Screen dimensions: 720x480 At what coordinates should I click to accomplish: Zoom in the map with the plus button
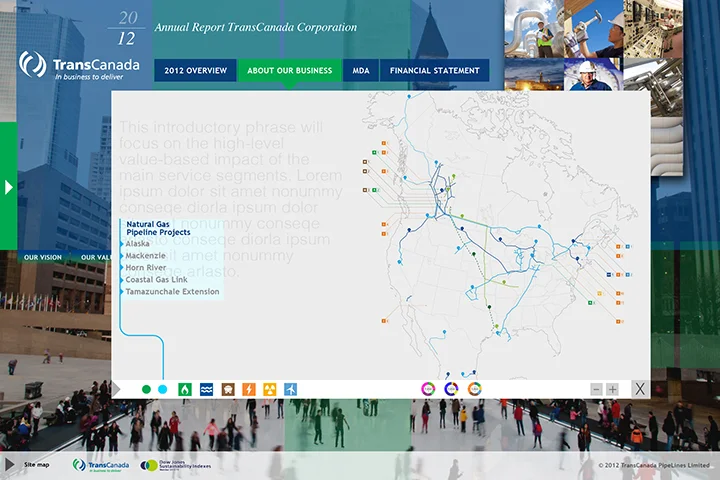(613, 390)
